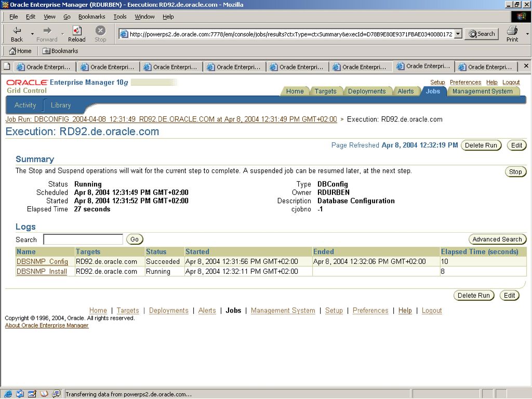Open the Go menu
Screen dimensions: 532x399
tap(67, 17)
